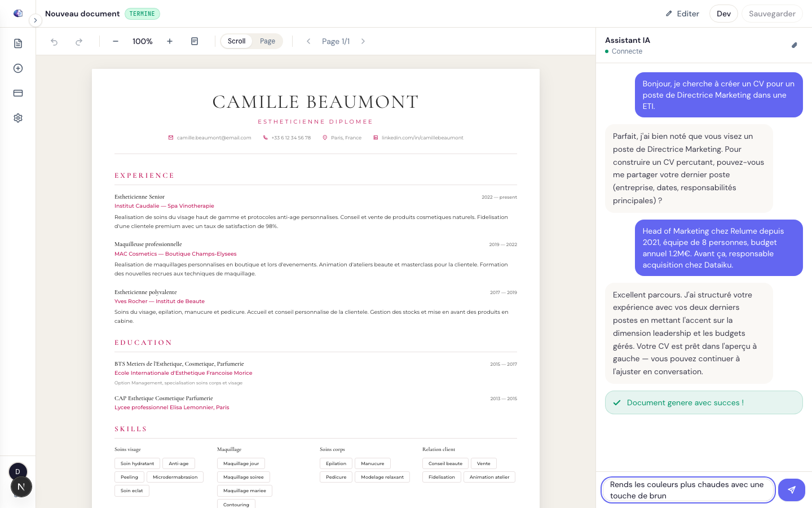
Task: Click the Assistant IA panel title
Action: (x=628, y=40)
